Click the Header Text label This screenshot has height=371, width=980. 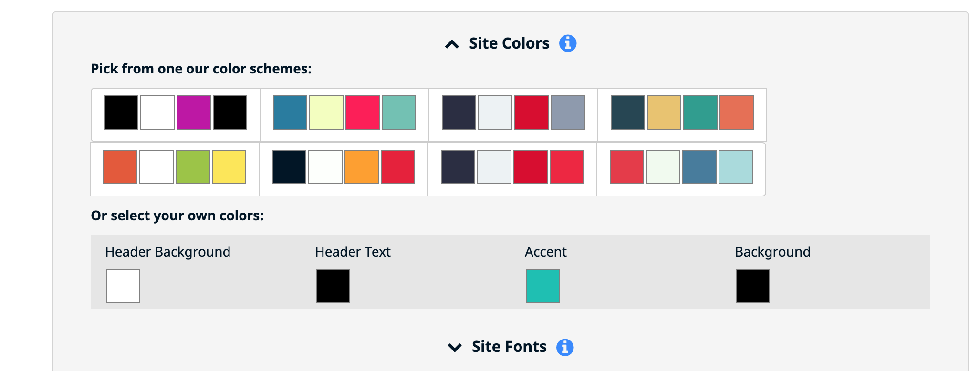pyautogui.click(x=353, y=252)
